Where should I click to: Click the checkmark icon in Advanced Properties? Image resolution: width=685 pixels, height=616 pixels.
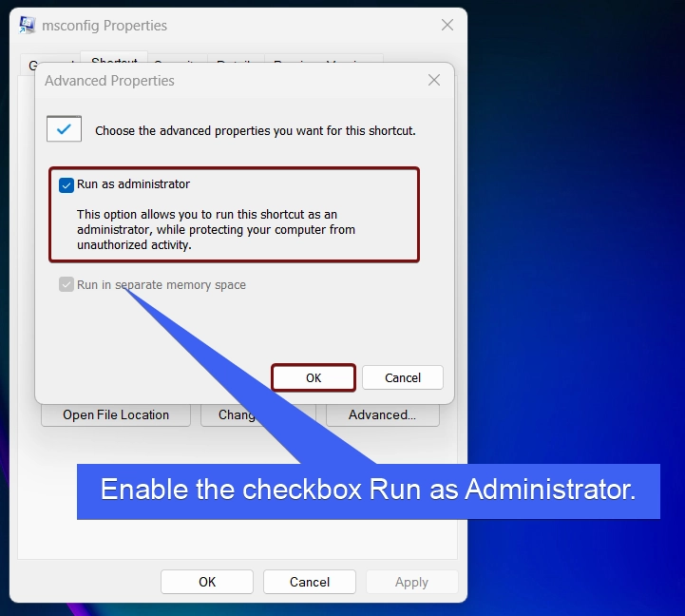click(64, 129)
